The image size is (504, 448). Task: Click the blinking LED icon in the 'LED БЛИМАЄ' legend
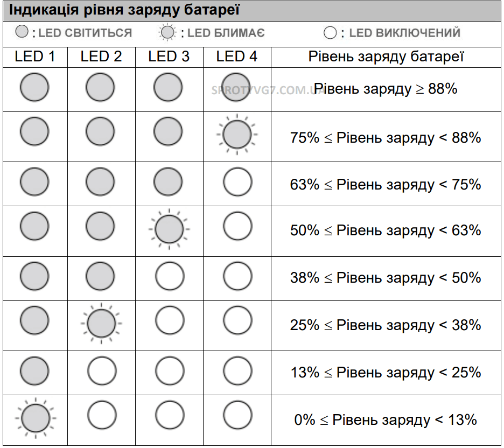tap(167, 32)
